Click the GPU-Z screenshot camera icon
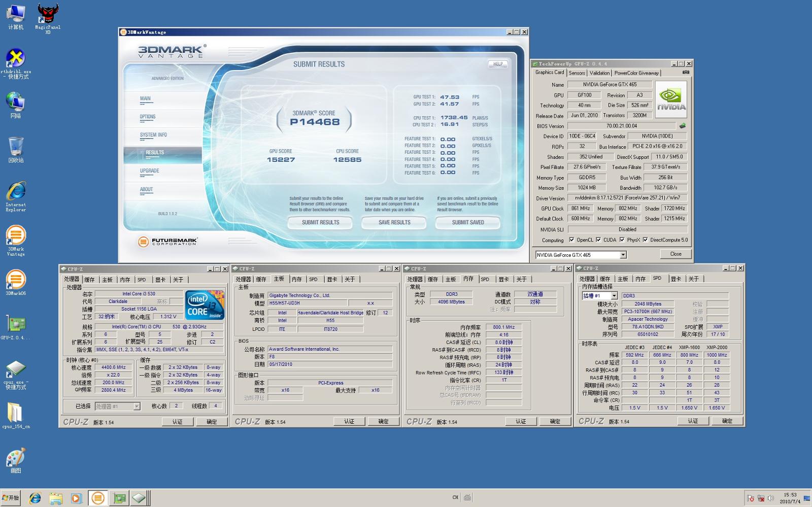The width and height of the screenshot is (812, 507). 686,73
